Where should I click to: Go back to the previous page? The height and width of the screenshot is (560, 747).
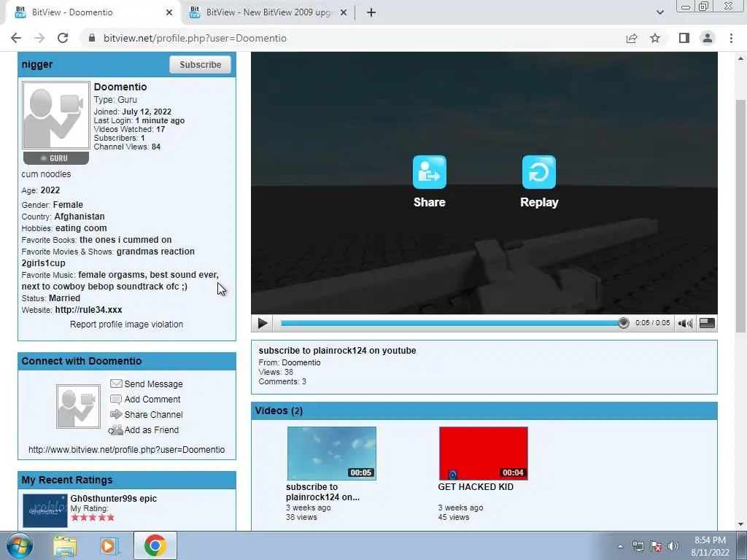click(16, 38)
